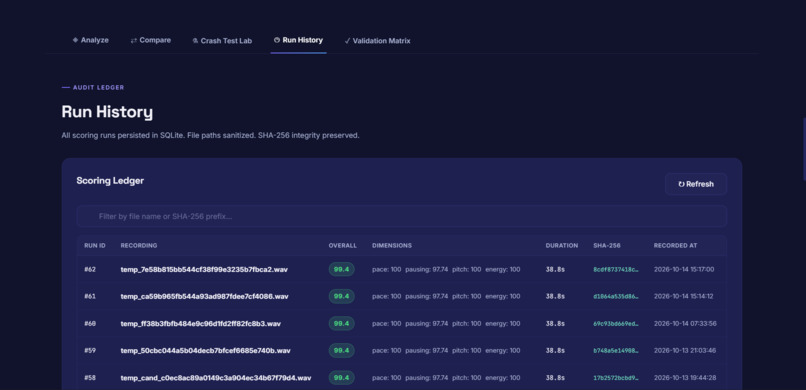Screen dimensions: 806x390
Task: Select run ID #59
Action: tap(90, 350)
